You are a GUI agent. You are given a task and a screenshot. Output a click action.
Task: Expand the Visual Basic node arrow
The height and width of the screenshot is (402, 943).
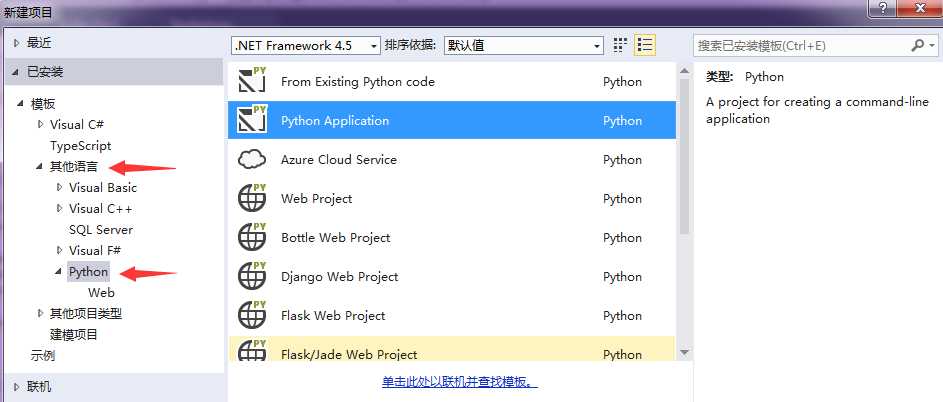(59, 187)
